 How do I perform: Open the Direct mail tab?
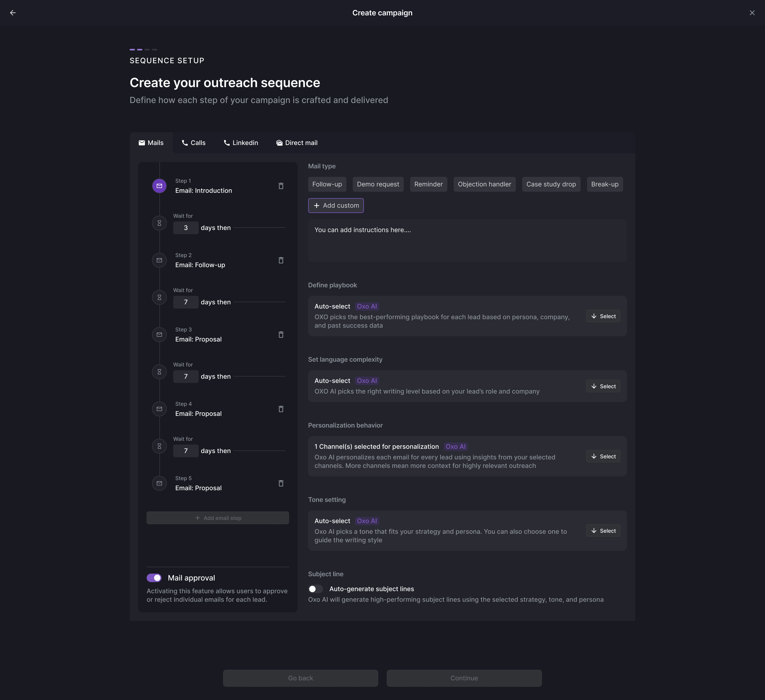click(x=297, y=143)
